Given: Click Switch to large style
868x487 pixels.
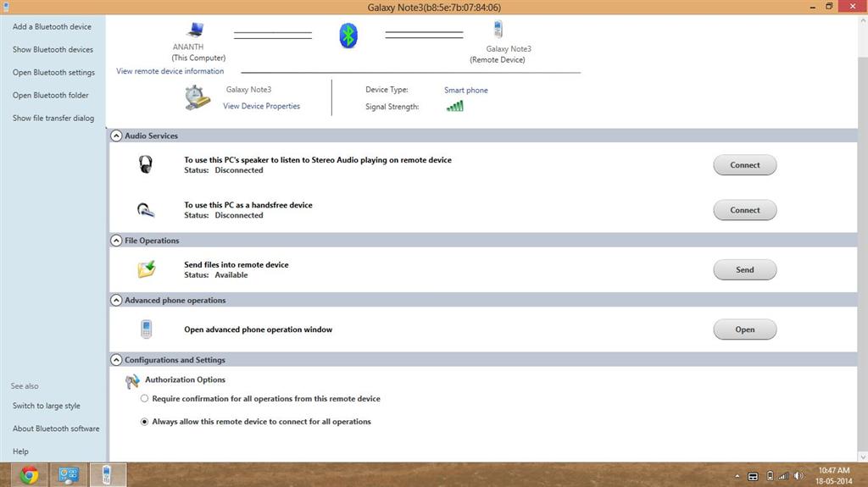Looking at the screenshot, I should point(47,406).
